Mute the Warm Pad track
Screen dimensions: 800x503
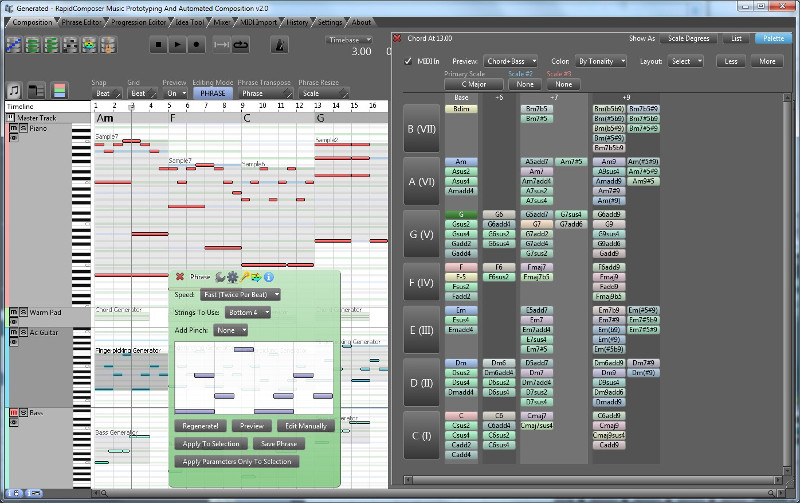tap(14, 312)
